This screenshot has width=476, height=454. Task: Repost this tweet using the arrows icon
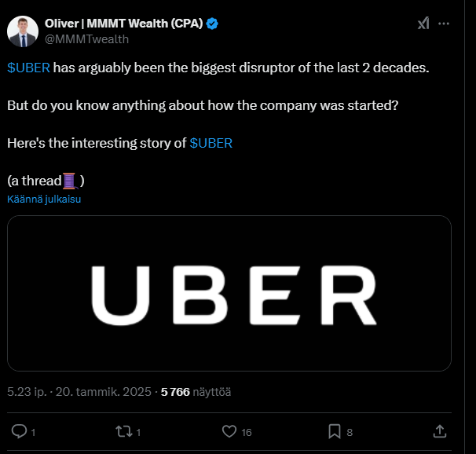(123, 430)
